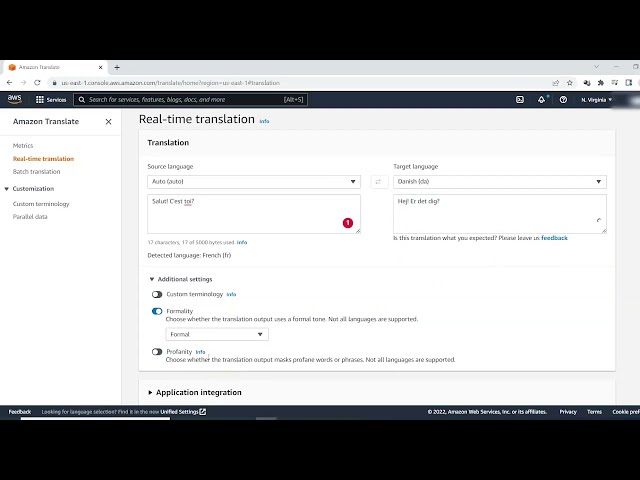Click the red grammar badge icon

(348, 223)
